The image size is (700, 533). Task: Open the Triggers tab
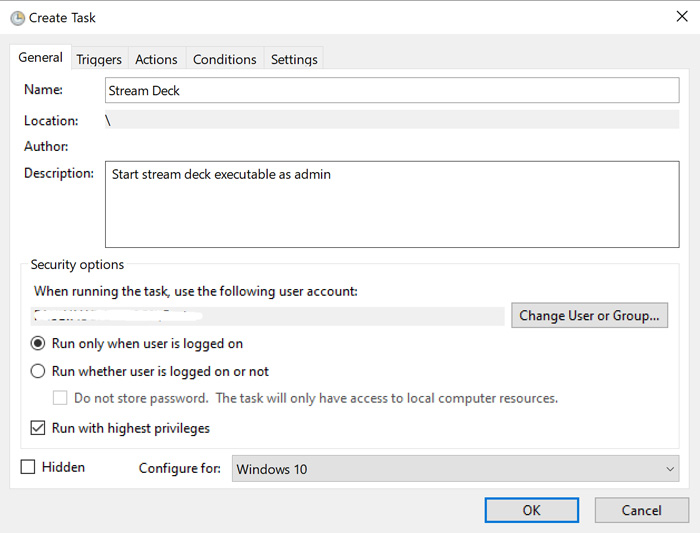click(x=99, y=59)
